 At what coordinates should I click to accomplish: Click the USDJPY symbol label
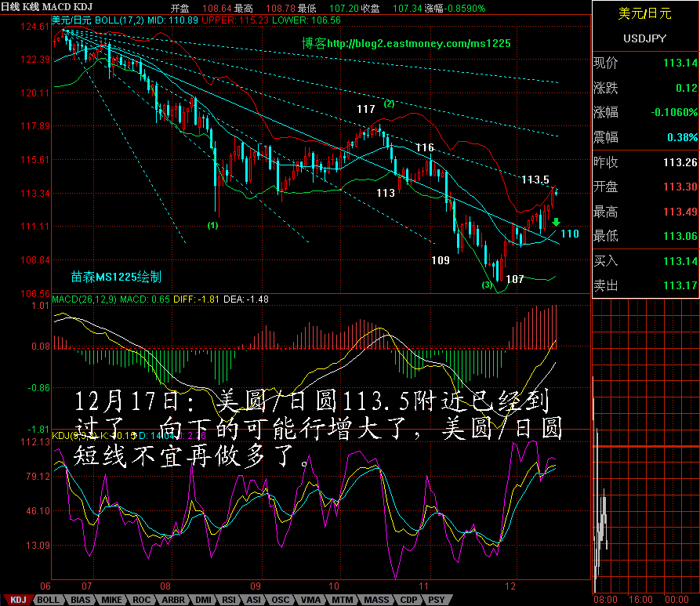tap(644, 38)
